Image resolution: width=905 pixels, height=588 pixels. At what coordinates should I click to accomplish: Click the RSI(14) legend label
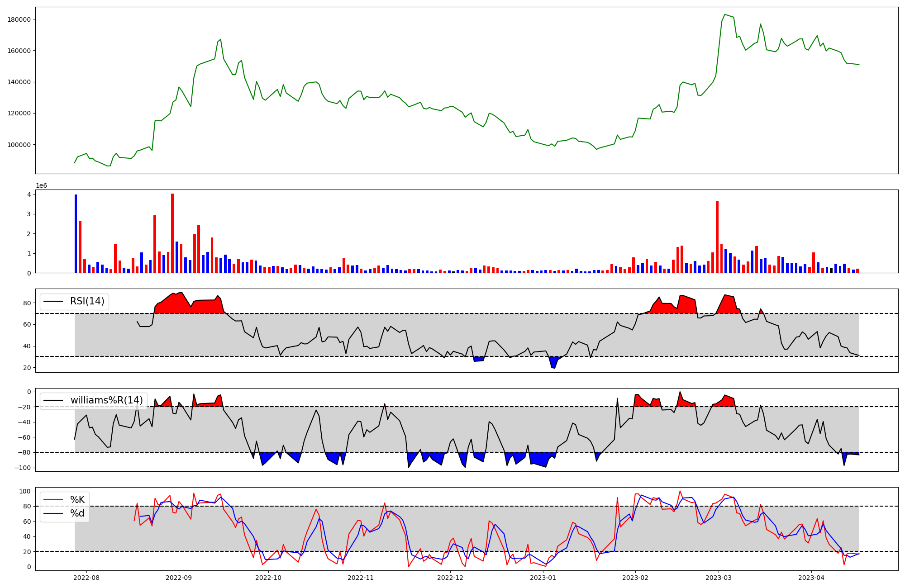[x=87, y=301]
